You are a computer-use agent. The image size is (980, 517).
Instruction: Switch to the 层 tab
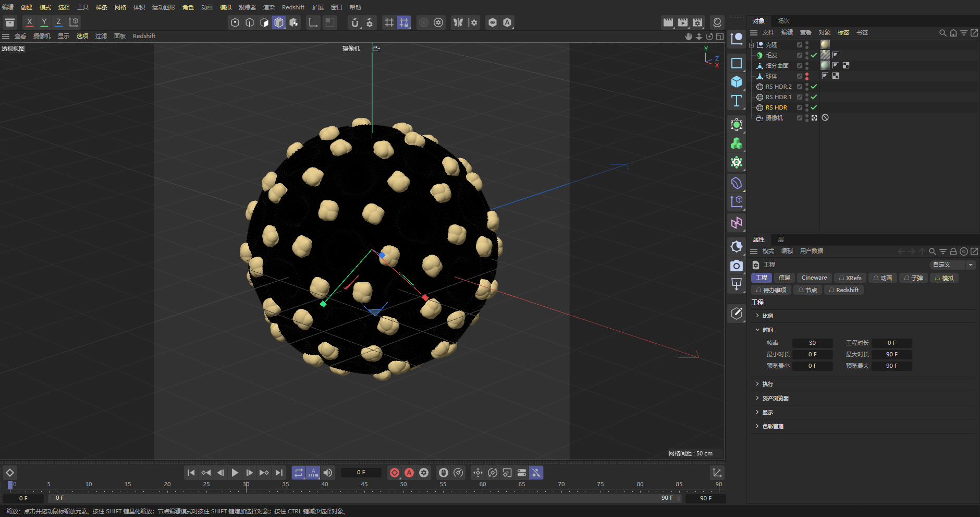coord(781,239)
